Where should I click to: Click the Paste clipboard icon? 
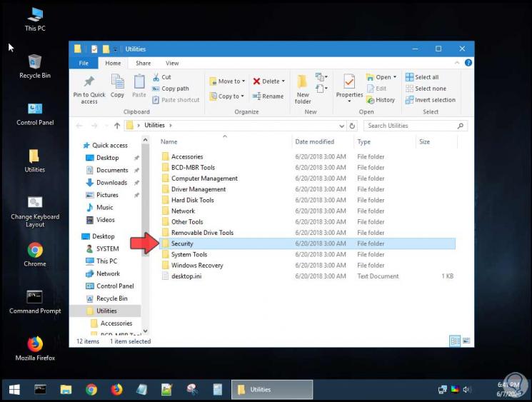(139, 82)
